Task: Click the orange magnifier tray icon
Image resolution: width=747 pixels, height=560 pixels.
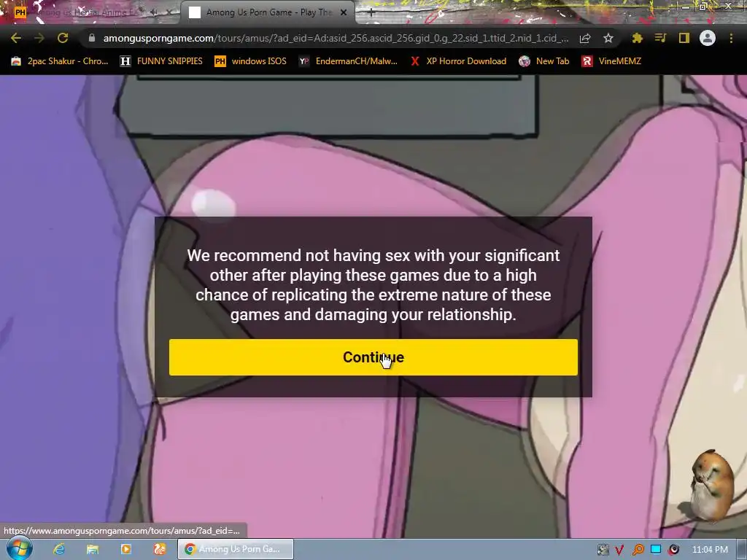Action: pyautogui.click(x=638, y=550)
